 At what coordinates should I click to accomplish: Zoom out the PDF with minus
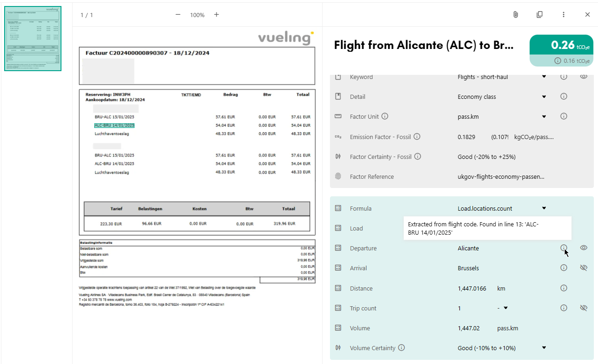coord(178,15)
